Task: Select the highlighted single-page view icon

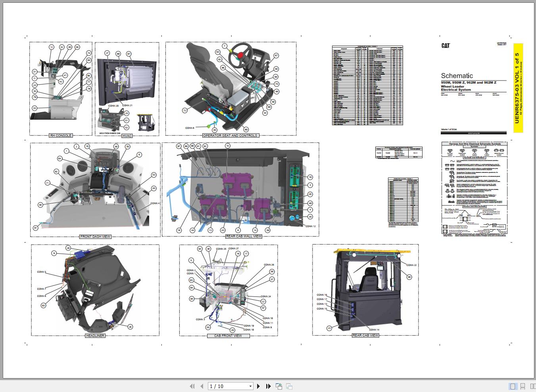Action: pos(513,386)
